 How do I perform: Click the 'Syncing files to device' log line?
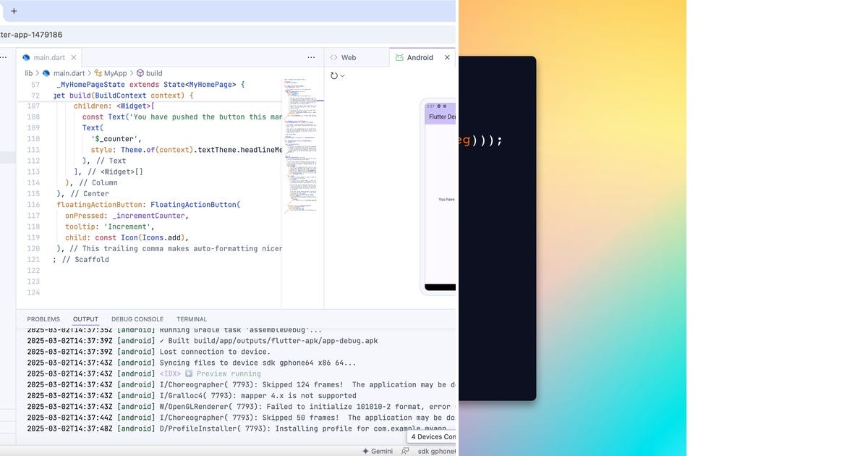point(258,363)
